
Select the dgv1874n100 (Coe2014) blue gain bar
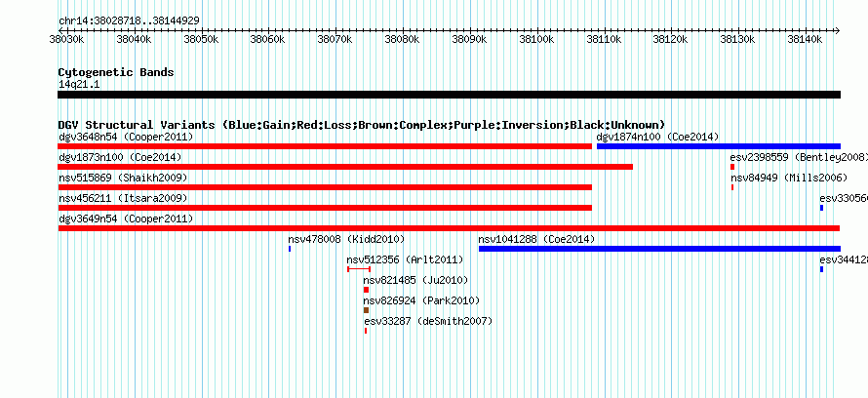click(719, 146)
